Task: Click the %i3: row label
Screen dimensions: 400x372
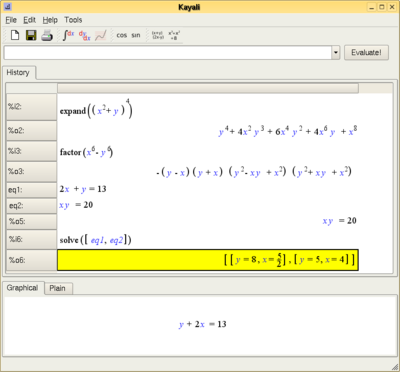Action: click(x=31, y=151)
